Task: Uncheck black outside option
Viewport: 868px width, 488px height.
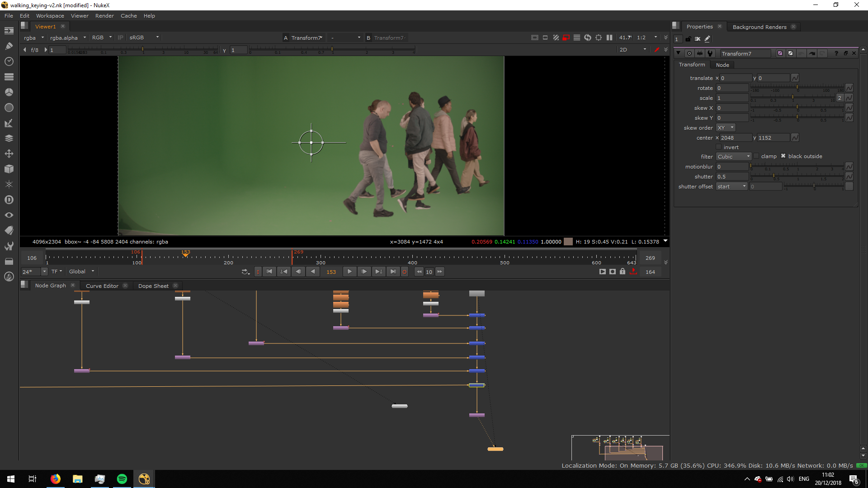Action: 783,156
